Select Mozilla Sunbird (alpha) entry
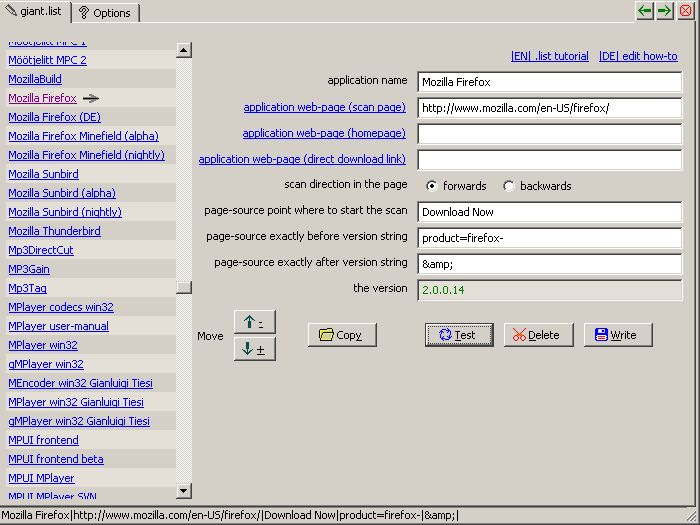Image resolution: width=700 pixels, height=525 pixels. (62, 193)
